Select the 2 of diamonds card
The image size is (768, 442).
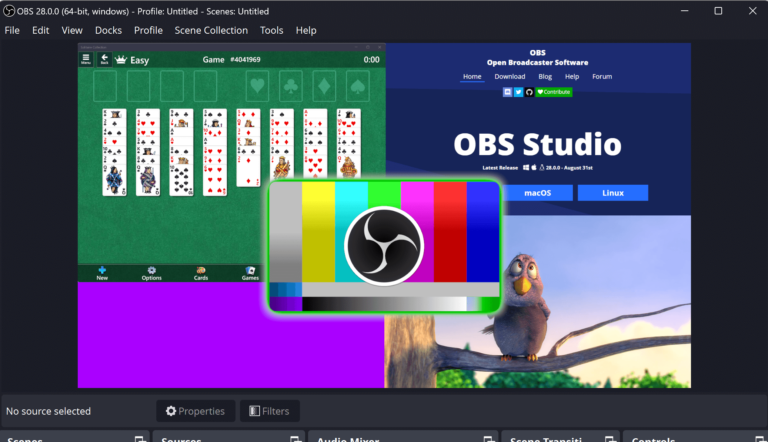tap(248, 172)
